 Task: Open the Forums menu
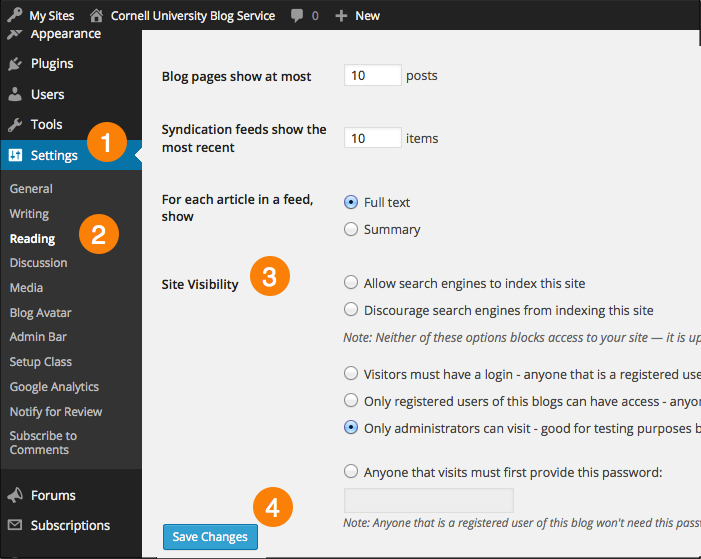click(53, 495)
